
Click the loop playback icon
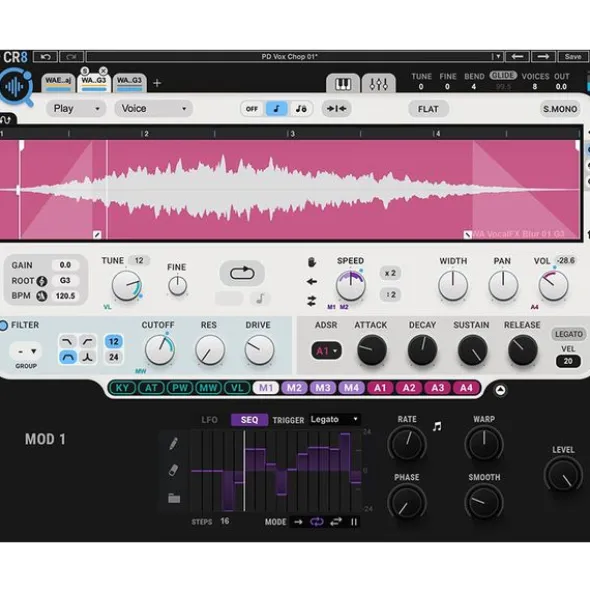242,273
